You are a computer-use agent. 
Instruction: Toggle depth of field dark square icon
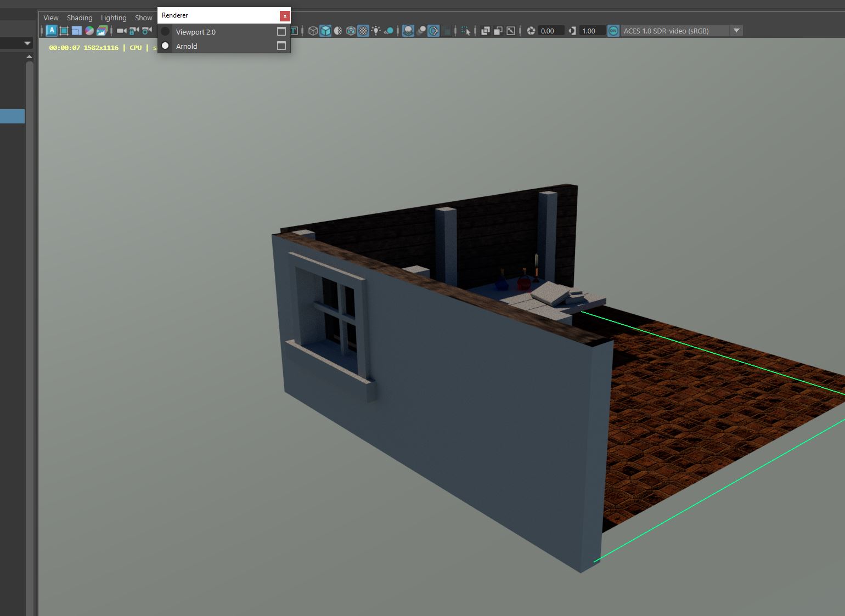point(447,31)
